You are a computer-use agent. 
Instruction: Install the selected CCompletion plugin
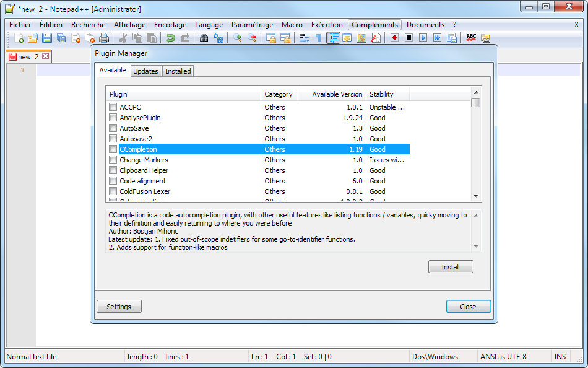click(451, 266)
